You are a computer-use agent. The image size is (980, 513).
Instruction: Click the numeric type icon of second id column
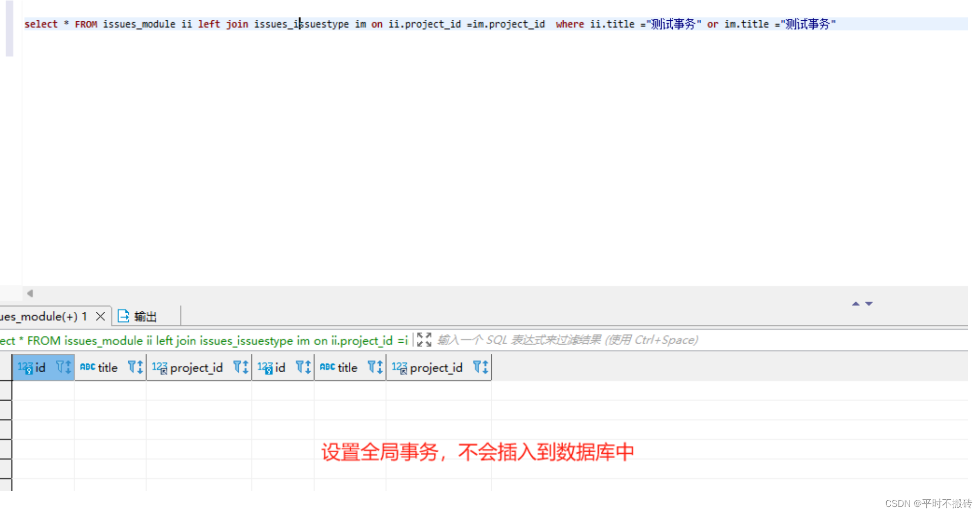pyautogui.click(x=265, y=368)
